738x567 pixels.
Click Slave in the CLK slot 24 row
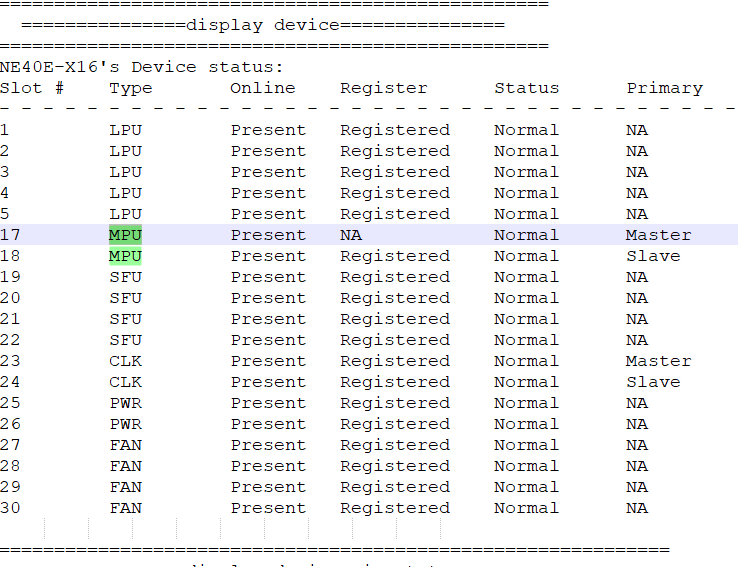653,382
